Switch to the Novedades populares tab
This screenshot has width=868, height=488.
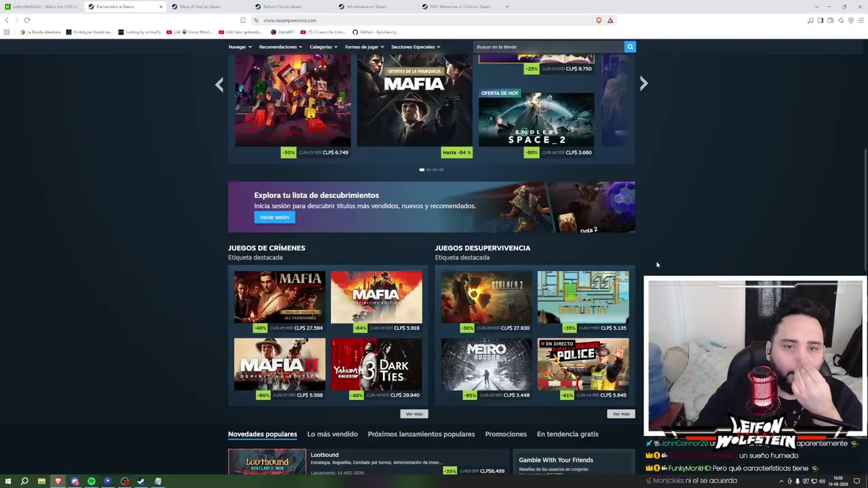(x=262, y=434)
